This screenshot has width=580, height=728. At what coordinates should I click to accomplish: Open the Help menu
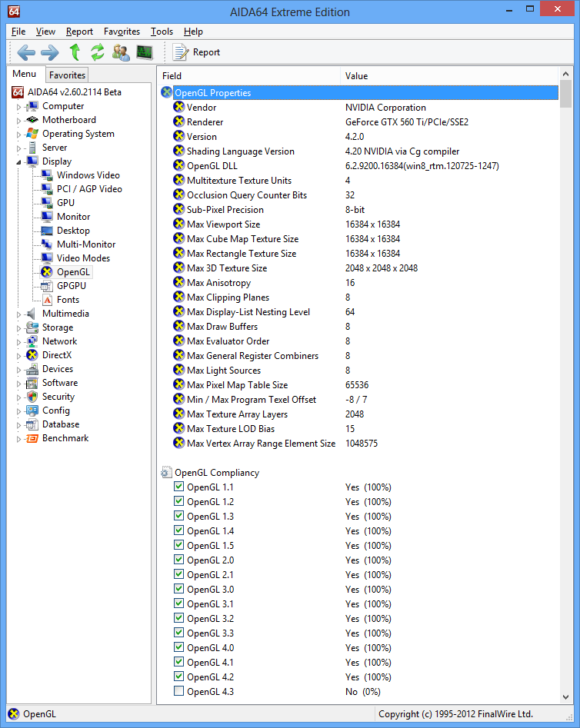193,32
